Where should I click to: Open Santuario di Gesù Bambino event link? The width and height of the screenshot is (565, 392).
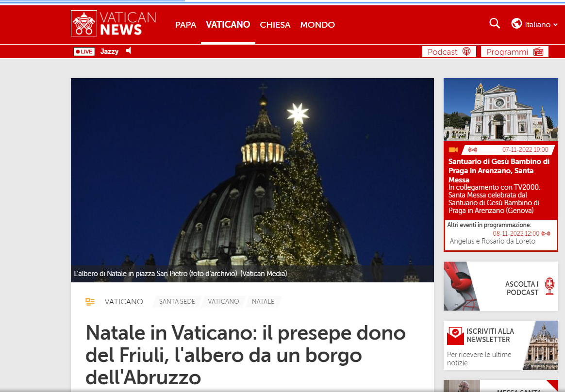click(x=499, y=170)
